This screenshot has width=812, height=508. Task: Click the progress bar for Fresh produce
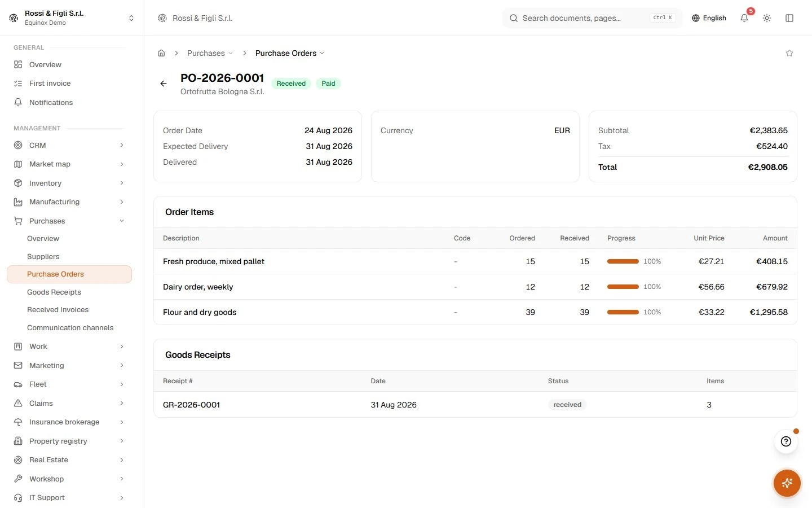(623, 261)
